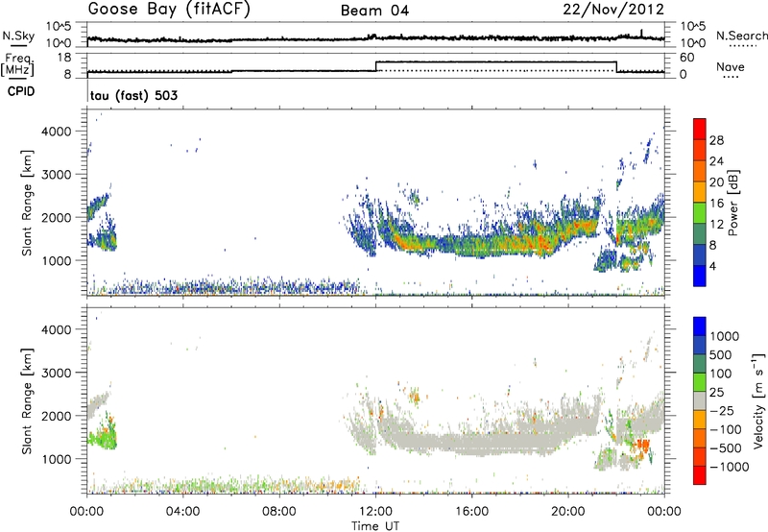
Task: Click the "Nave" legend label
Action: [731, 66]
